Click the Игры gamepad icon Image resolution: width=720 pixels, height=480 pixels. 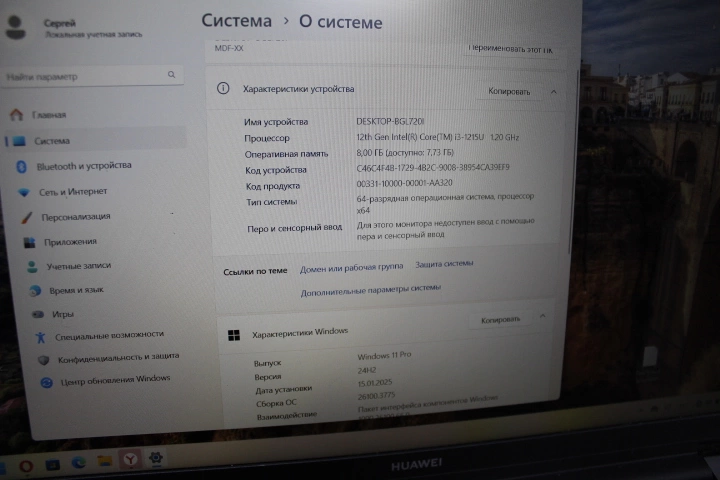[38, 314]
